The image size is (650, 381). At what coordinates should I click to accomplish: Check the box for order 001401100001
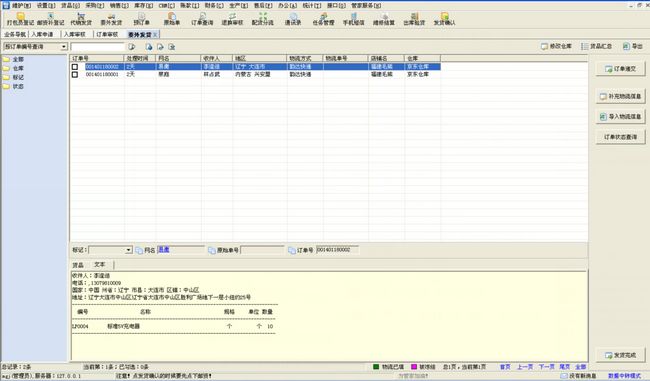pyautogui.click(x=75, y=75)
